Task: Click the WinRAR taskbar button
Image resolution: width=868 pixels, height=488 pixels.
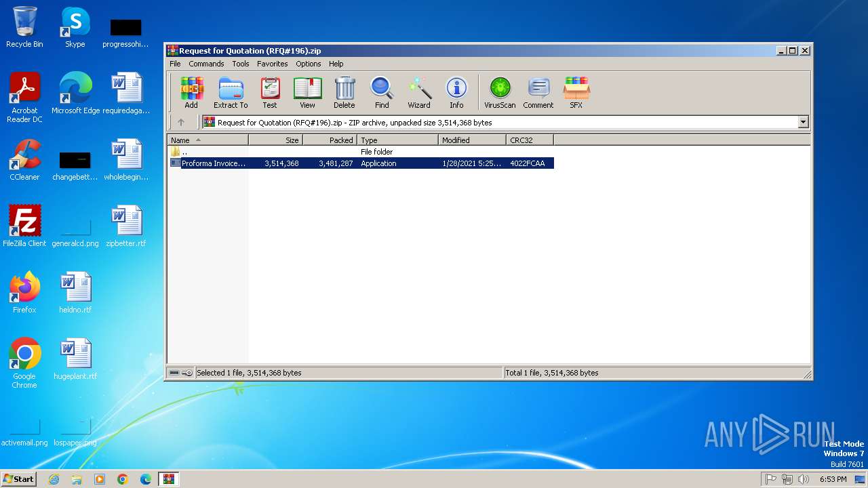Action: [169, 479]
